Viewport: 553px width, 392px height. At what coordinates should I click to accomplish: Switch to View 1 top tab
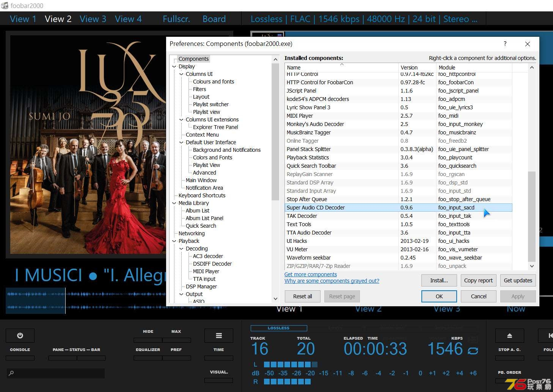pyautogui.click(x=23, y=19)
